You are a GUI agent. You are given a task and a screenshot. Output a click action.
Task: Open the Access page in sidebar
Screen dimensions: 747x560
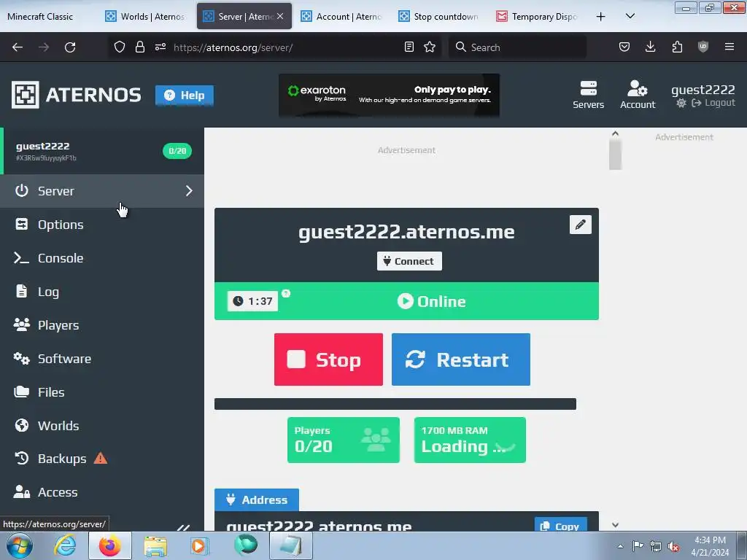point(102,492)
